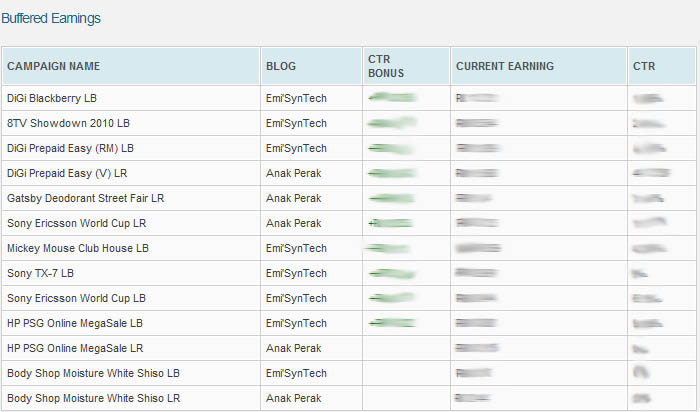Click DiGi Prepaid Easy (V) LR
Viewport: 700px width, 412px height.
67,173
